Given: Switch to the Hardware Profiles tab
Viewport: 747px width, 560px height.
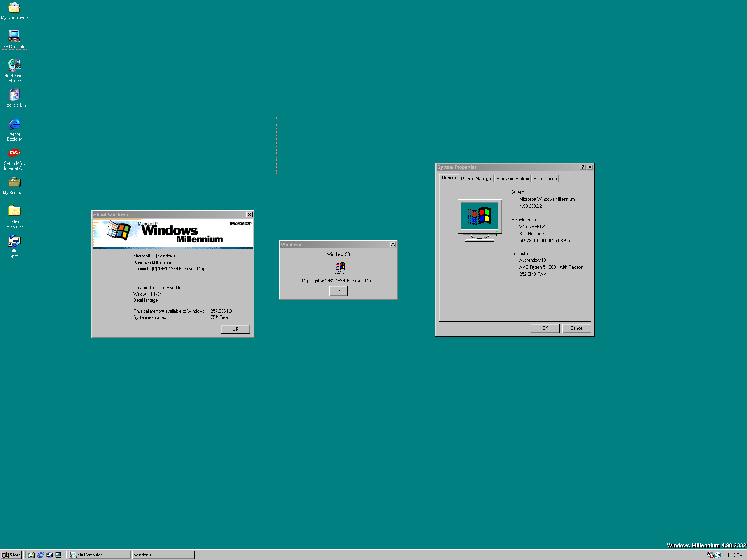Looking at the screenshot, I should point(512,178).
